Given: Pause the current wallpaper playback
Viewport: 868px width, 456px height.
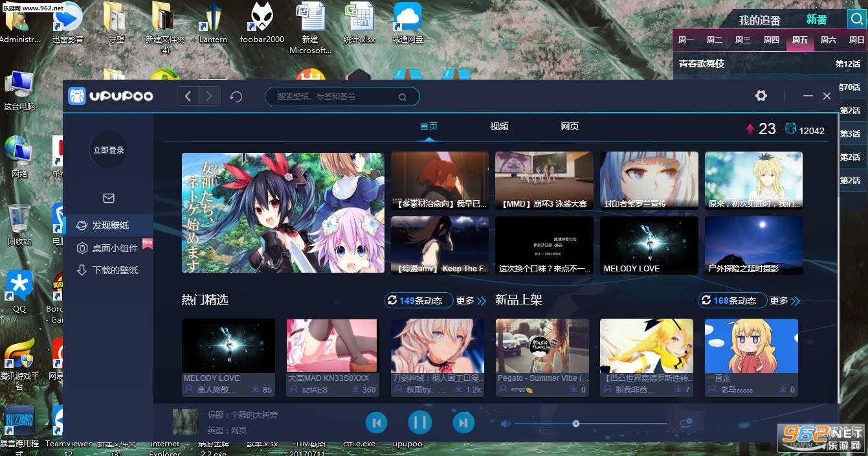Looking at the screenshot, I should click(420, 423).
